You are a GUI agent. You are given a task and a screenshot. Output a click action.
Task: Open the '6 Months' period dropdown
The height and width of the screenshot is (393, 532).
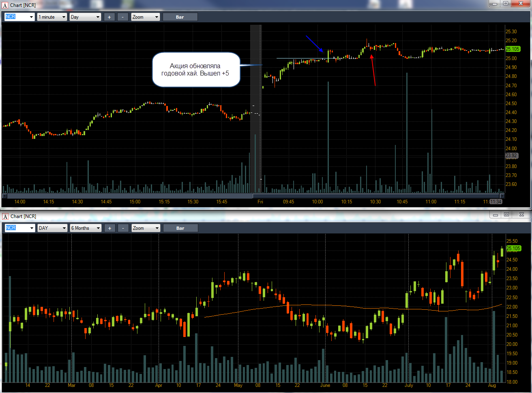85,228
